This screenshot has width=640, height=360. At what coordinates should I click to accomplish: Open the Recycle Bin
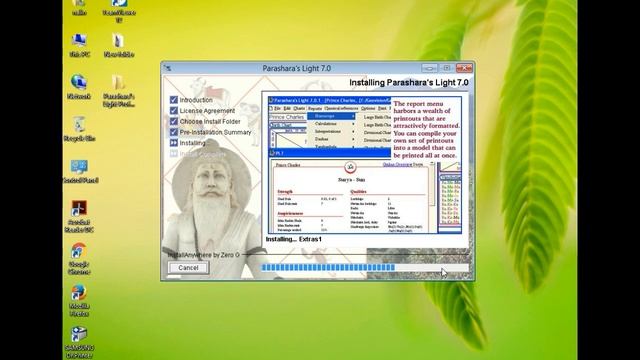click(x=79, y=129)
